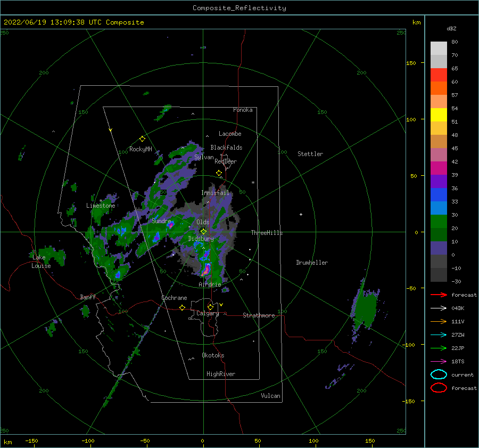The height and width of the screenshot is (448, 479).
Task: Click the 18TS legend label
Action: pos(458,362)
